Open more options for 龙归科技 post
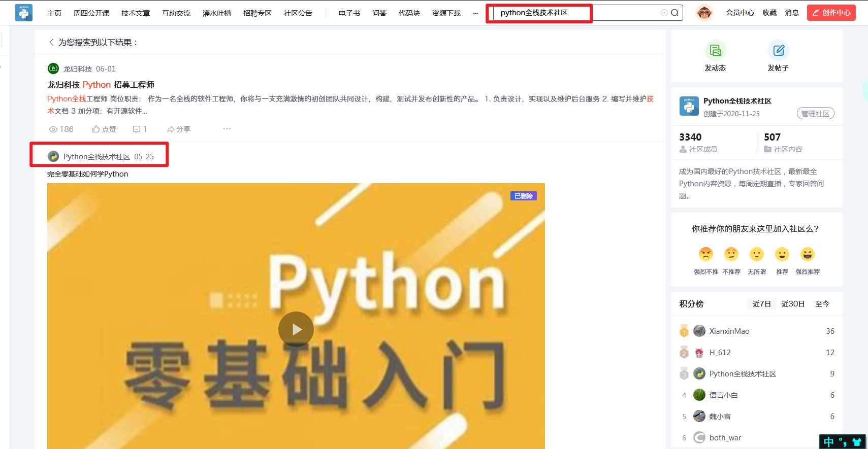The height and width of the screenshot is (449, 868). click(227, 129)
